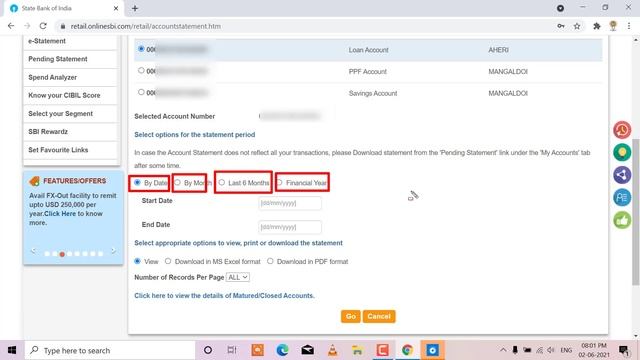Screen dimensions: 640x360
Task: Open the saved password key icon
Action: point(561,26)
